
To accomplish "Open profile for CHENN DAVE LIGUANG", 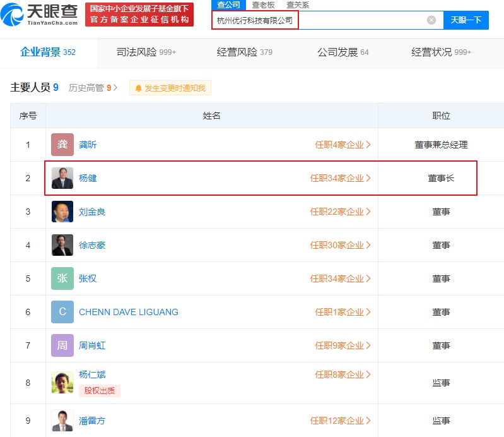I will (x=129, y=312).
